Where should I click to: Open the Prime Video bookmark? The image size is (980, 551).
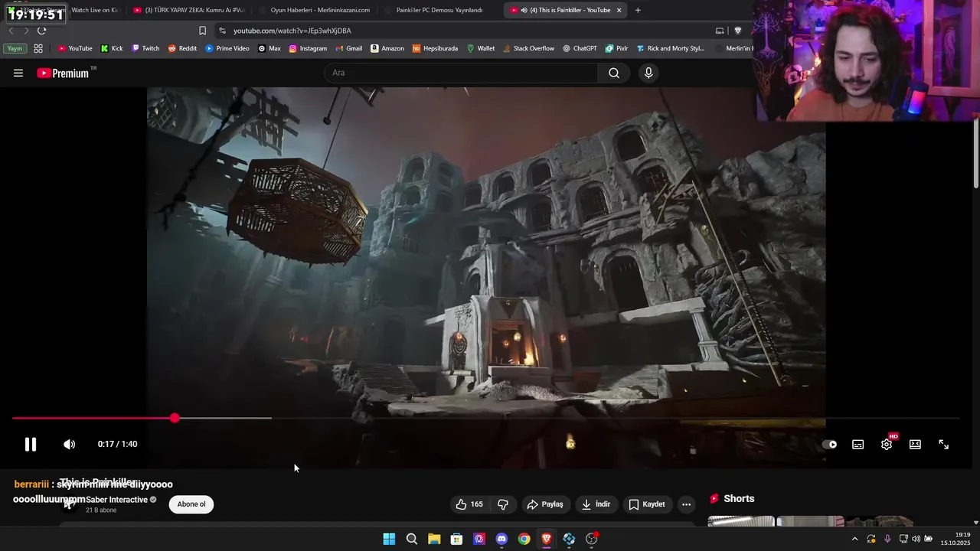point(227,48)
